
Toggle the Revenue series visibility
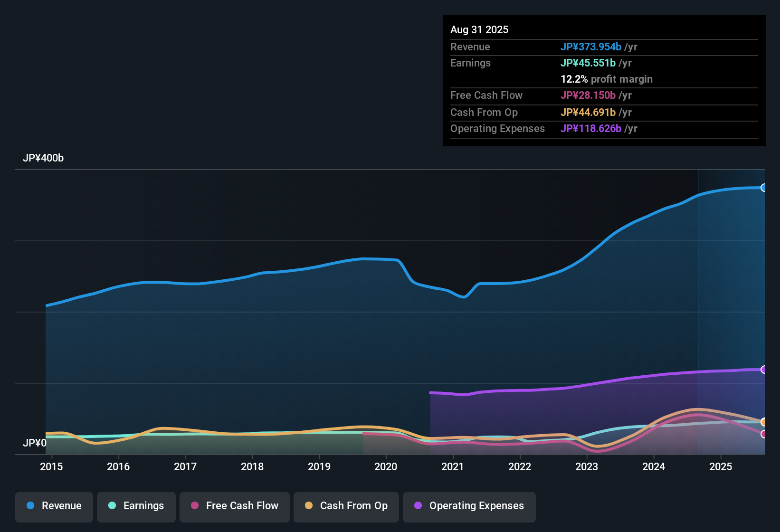point(54,506)
